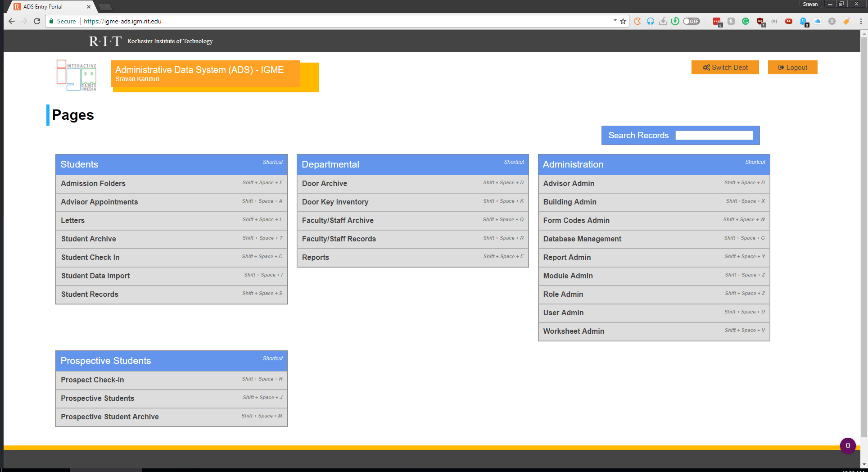Open Door Key Inventory page
Viewport: 868px width, 472px height.
click(413, 202)
